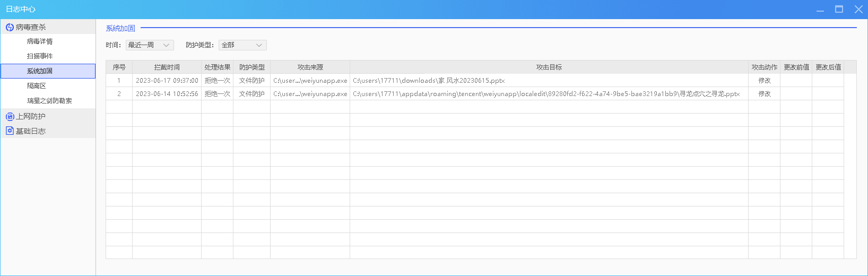Sort by 拦截时间 column header

[x=167, y=67]
